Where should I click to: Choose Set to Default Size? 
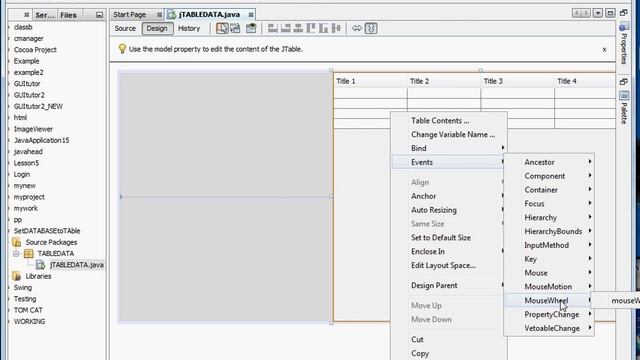pos(449,238)
